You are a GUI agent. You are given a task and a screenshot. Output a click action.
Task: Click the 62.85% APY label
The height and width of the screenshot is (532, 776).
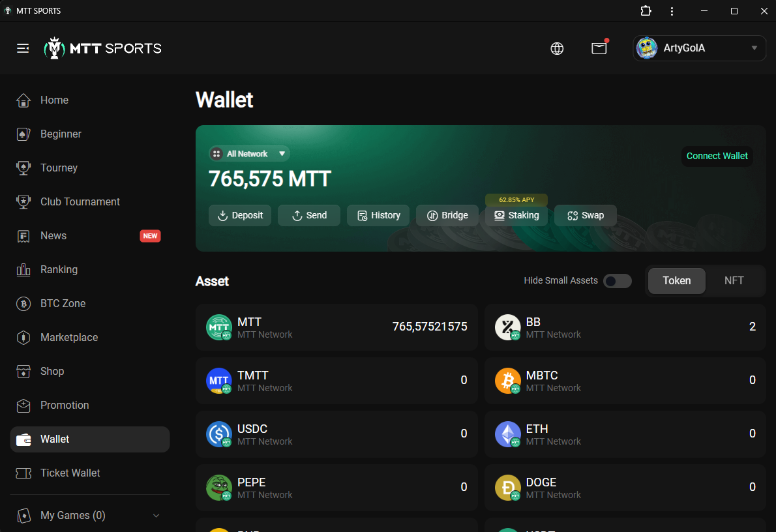click(516, 200)
